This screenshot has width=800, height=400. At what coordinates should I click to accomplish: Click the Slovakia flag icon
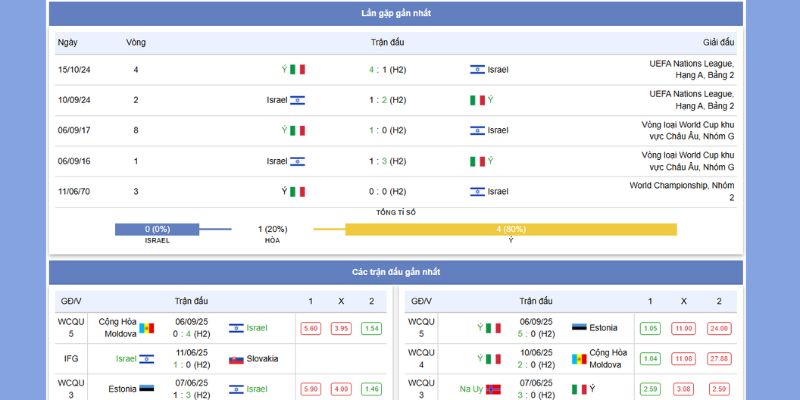(236, 359)
